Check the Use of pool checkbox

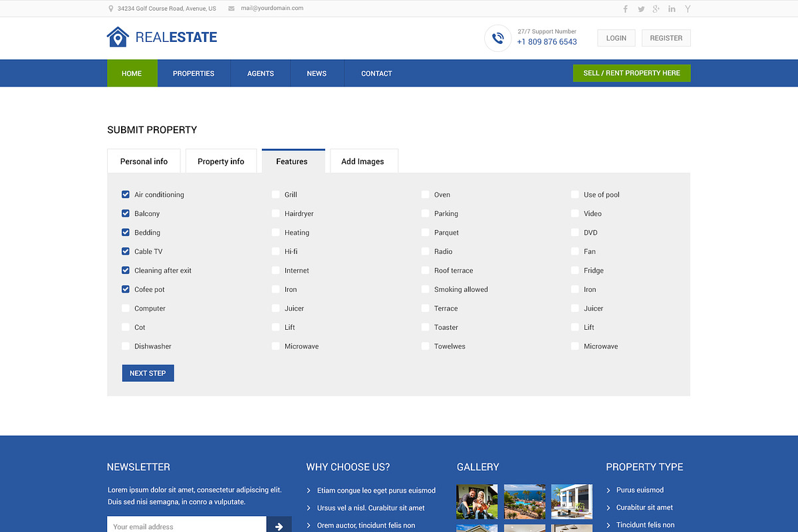tap(575, 194)
